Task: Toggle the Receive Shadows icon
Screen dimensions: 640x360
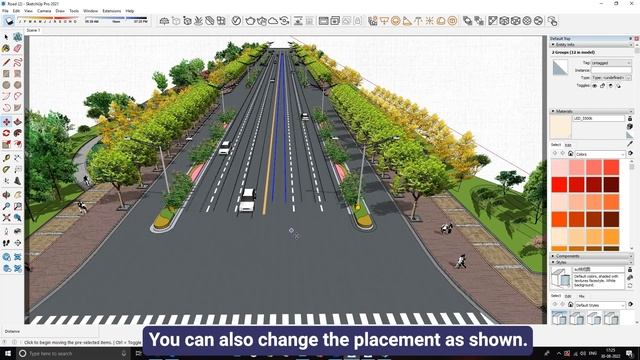Action: tap(611, 86)
